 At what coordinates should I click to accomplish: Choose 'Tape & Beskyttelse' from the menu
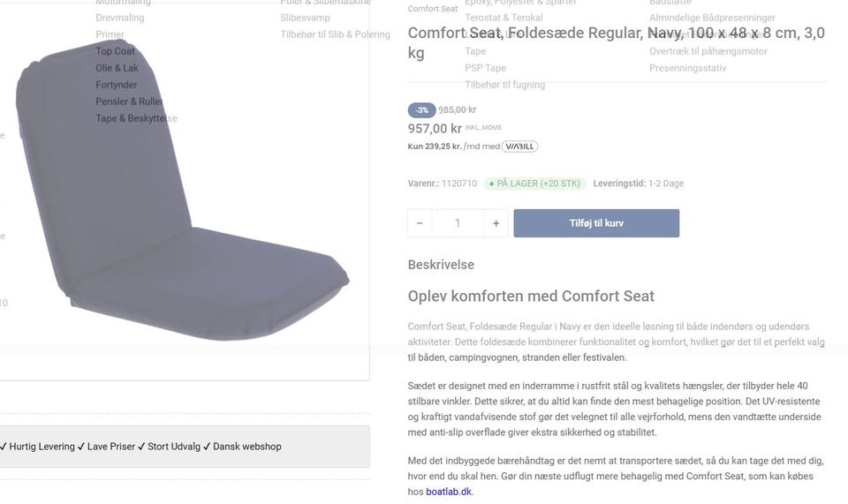pyautogui.click(x=136, y=118)
